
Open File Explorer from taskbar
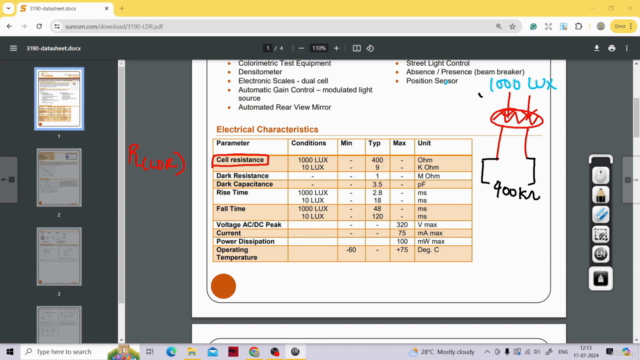click(192, 351)
